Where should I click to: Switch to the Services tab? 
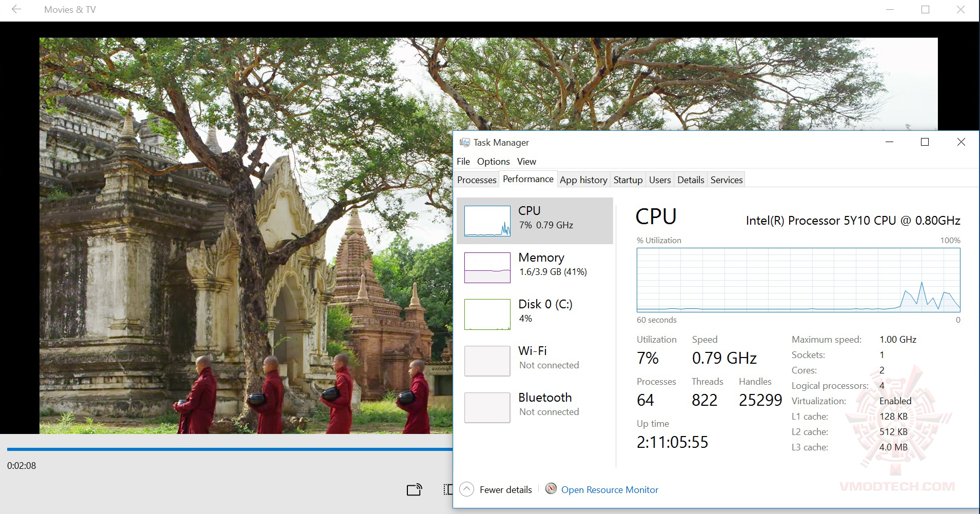tap(727, 180)
